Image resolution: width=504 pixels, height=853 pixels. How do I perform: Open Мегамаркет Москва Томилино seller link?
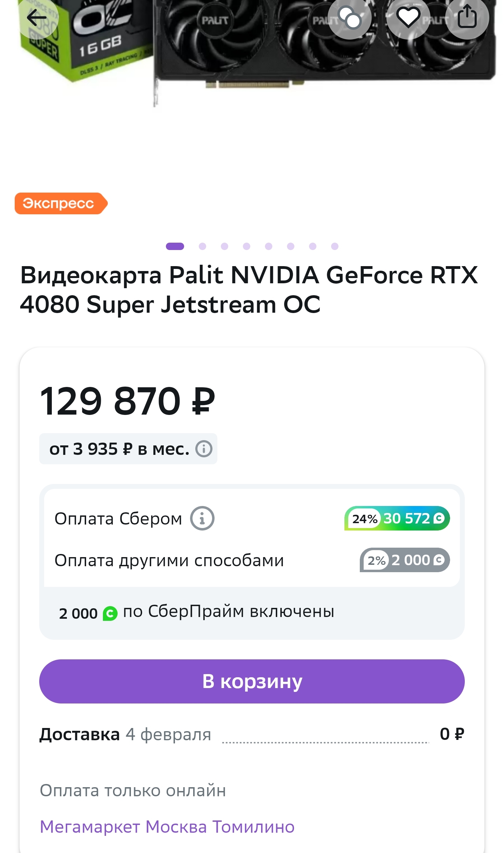(x=167, y=827)
